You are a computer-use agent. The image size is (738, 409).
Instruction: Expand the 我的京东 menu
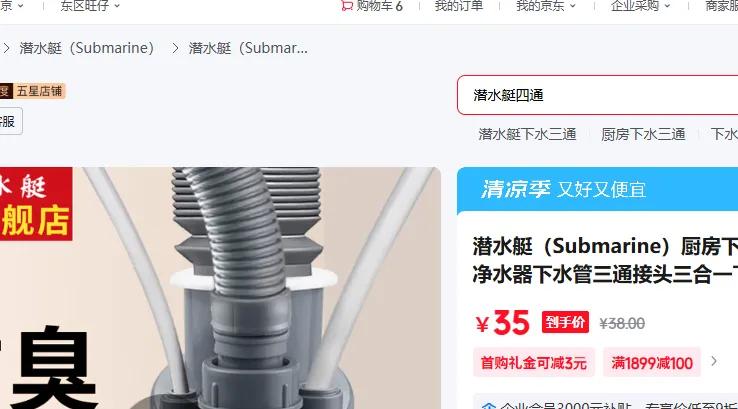coord(546,6)
